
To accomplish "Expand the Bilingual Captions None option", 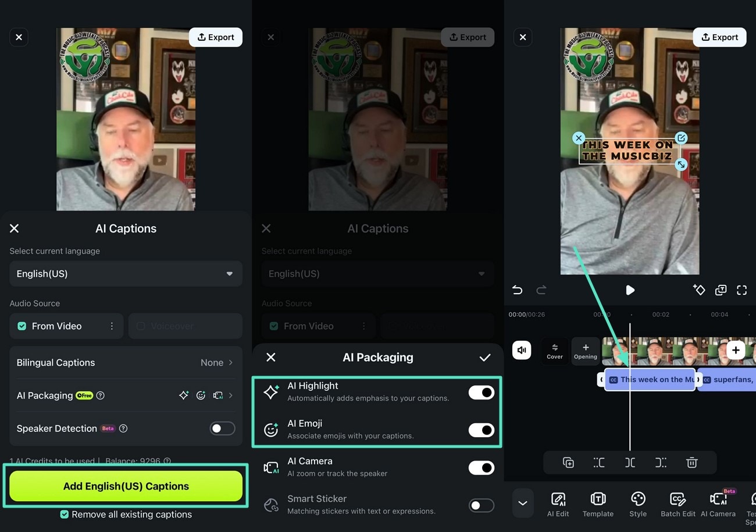I will [126, 362].
